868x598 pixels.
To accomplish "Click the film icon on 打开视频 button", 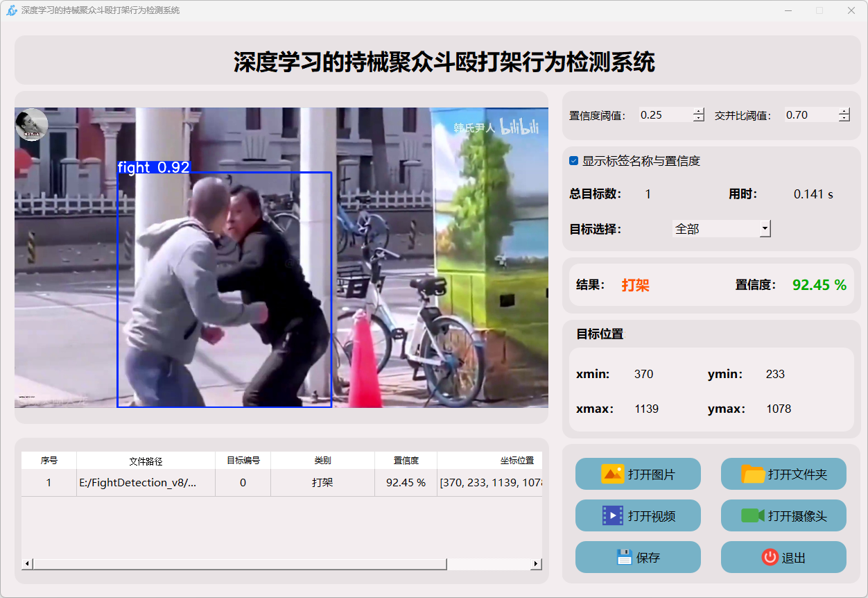I will coord(613,515).
